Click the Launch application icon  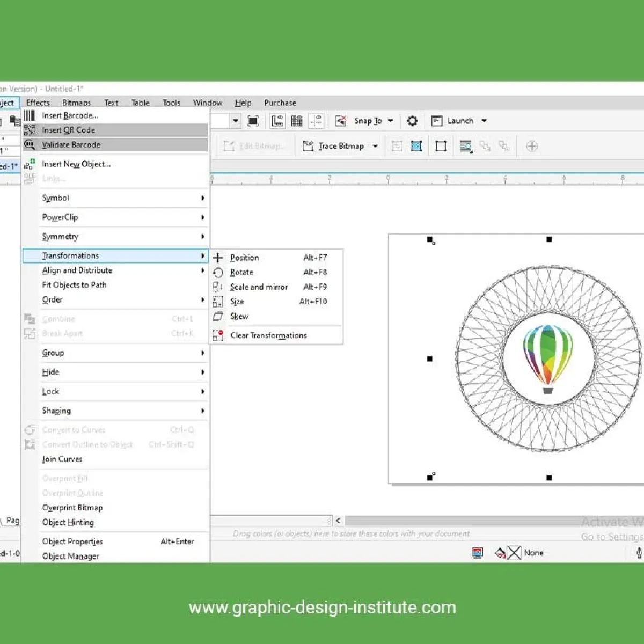[437, 121]
